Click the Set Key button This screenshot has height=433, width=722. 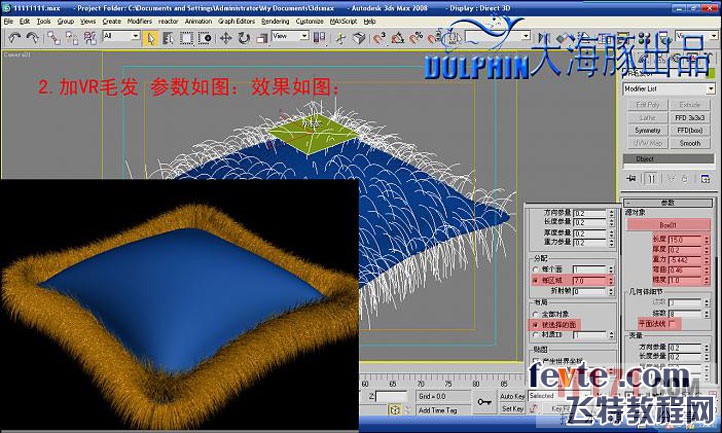[x=512, y=409]
